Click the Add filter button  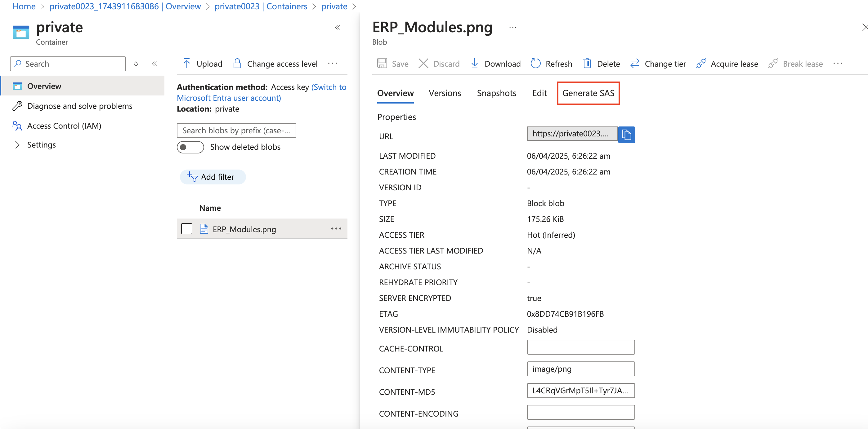tap(213, 177)
